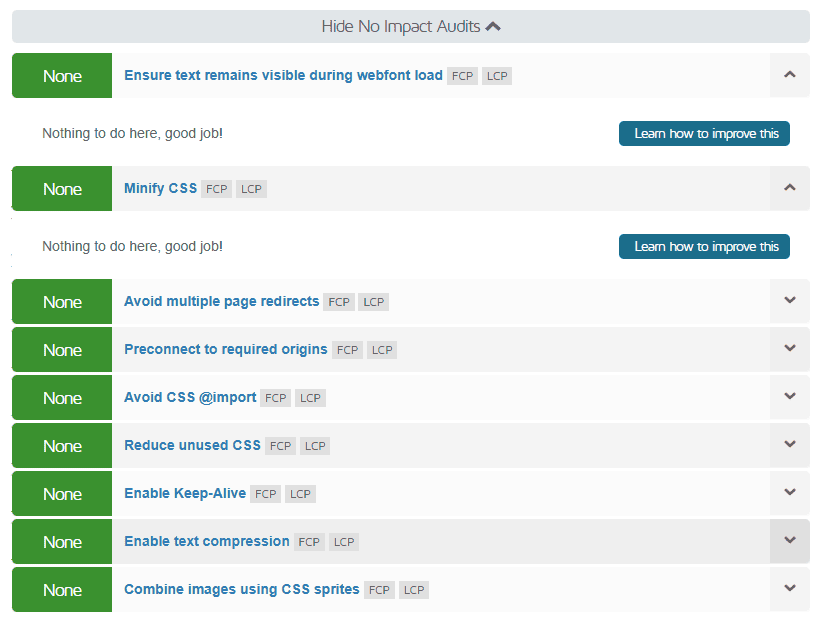Click LCP tag on Reduce unused CSS
823x630 pixels.
[x=315, y=446]
